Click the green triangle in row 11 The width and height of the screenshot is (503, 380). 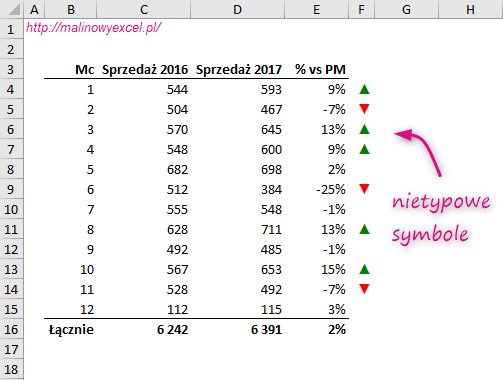point(364,229)
